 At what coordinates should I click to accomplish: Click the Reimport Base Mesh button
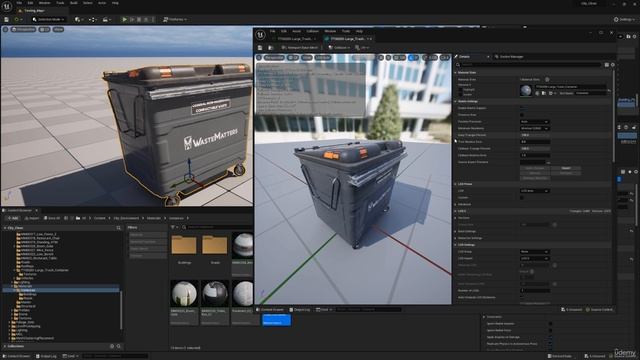point(300,48)
